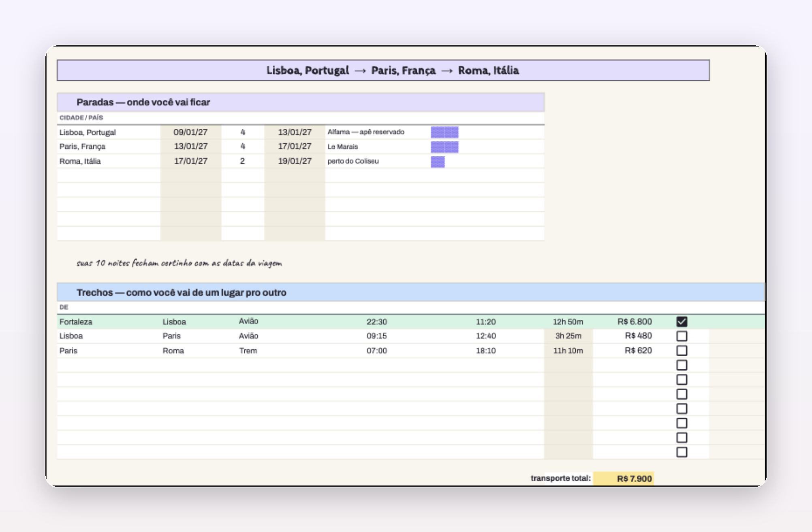Image resolution: width=812 pixels, height=532 pixels.
Task: Select the transporte total R$ 7.900 cell
Action: click(x=623, y=479)
